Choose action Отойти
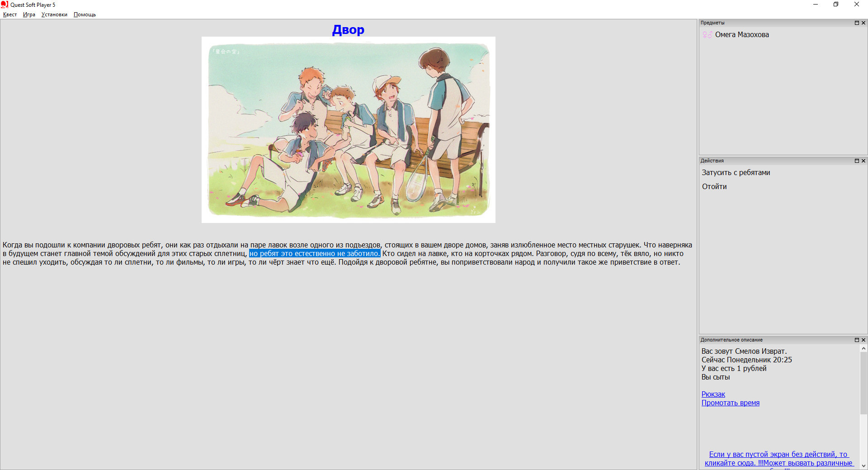 pyautogui.click(x=714, y=186)
